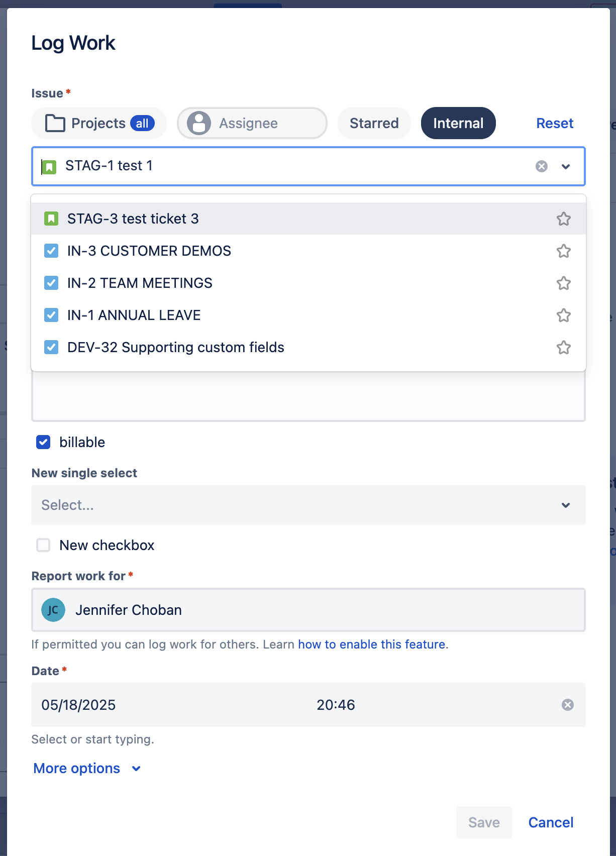
Task: Select IN-2 TEAM MEETINGS from list
Action: (140, 283)
